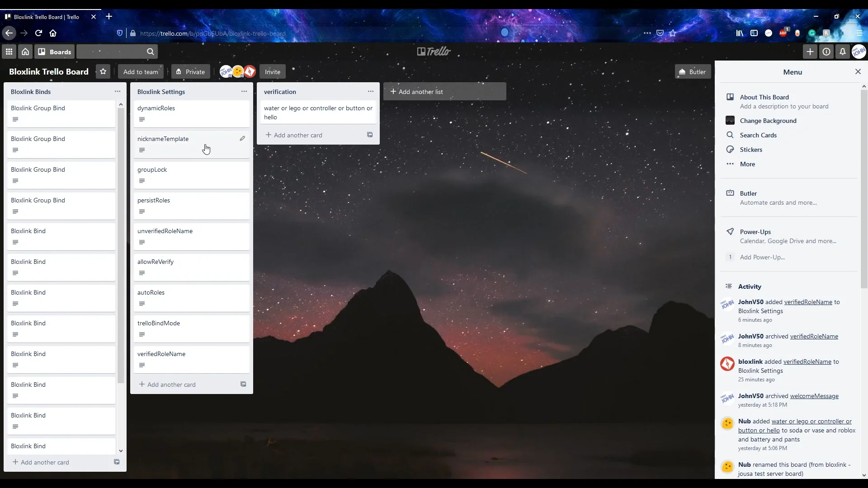Open the persistRoles card
This screenshot has width=868, height=488.
tap(191, 206)
